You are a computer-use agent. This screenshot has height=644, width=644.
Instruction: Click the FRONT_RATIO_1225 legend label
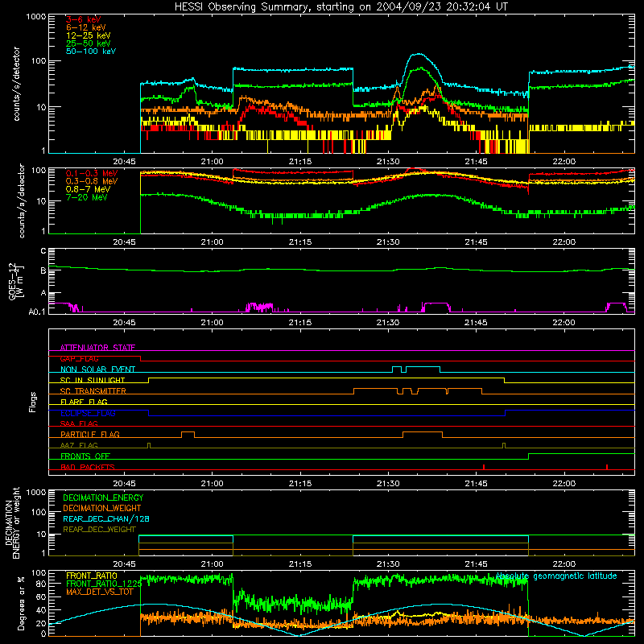tap(104, 584)
